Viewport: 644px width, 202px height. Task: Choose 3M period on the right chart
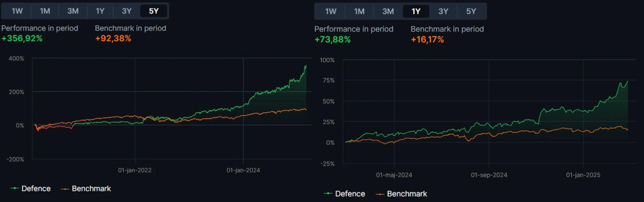click(x=388, y=12)
